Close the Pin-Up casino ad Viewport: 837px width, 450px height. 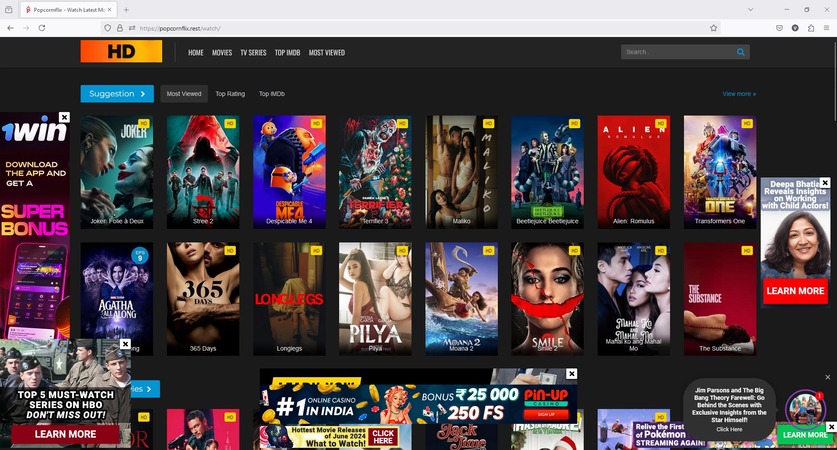click(x=572, y=374)
